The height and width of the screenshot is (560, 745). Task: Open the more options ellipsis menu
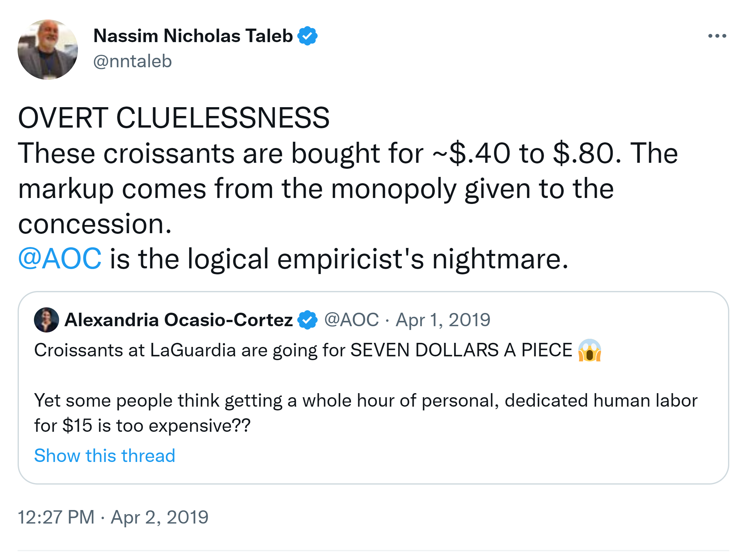(x=717, y=36)
